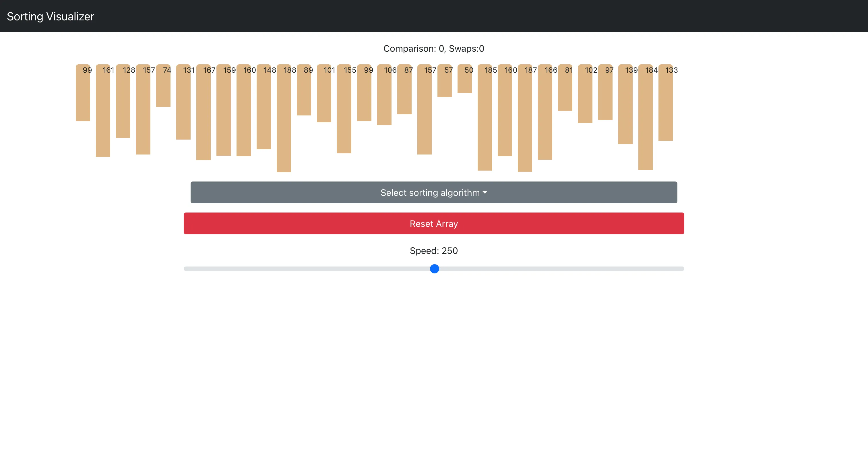Click the bar labeled 133
The width and height of the screenshot is (868, 475).
point(666,103)
